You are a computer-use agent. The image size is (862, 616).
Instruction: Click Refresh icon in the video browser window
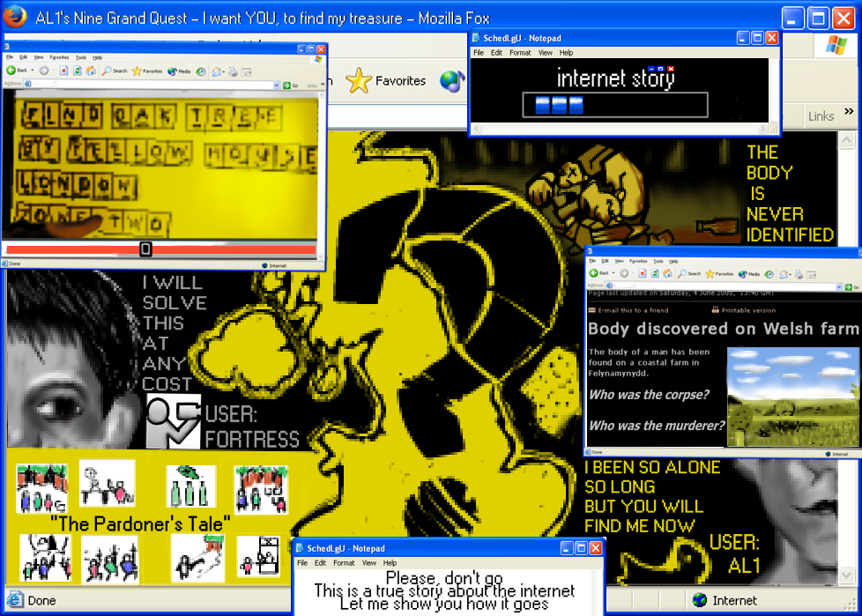[78, 71]
